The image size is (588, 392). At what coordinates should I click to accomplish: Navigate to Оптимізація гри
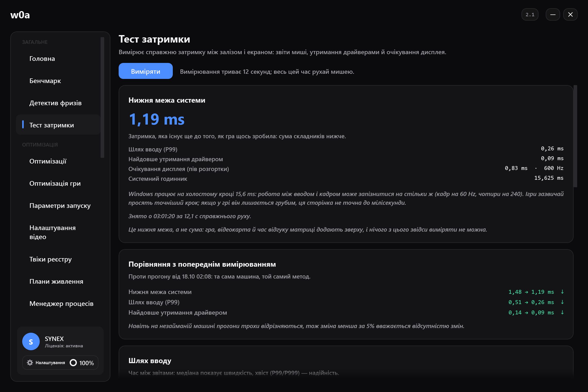click(x=58, y=183)
